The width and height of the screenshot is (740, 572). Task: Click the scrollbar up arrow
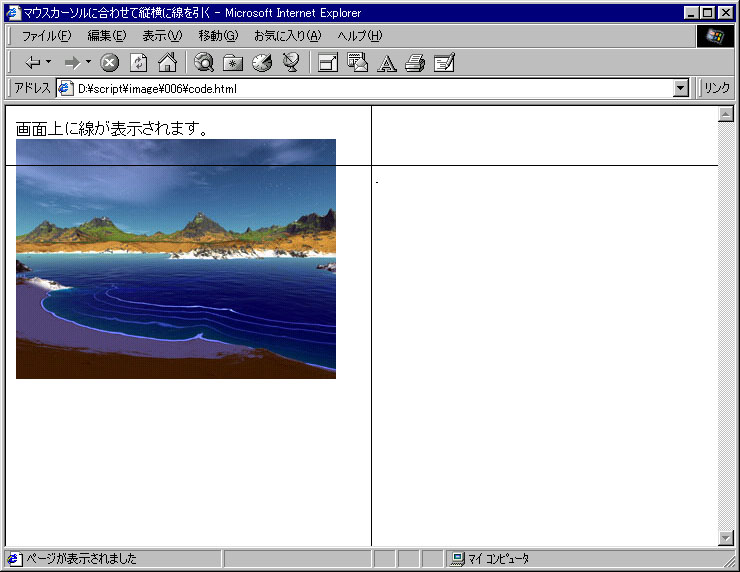point(725,114)
